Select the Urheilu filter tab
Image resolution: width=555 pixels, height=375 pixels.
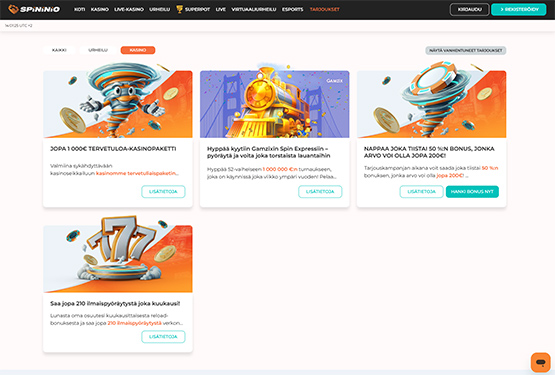98,50
